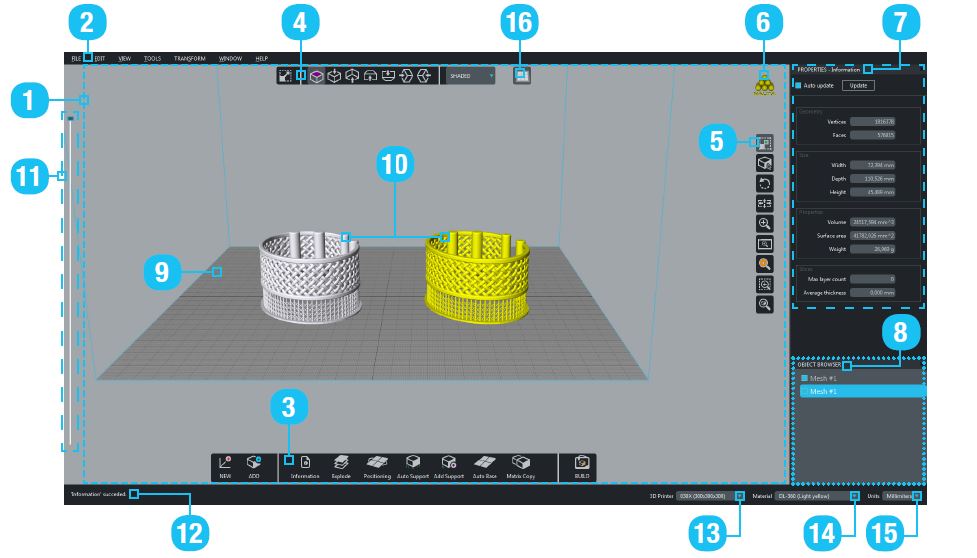Image resolution: width=977 pixels, height=558 pixels.
Task: Open the TRANSFORM menu
Action: [189, 59]
